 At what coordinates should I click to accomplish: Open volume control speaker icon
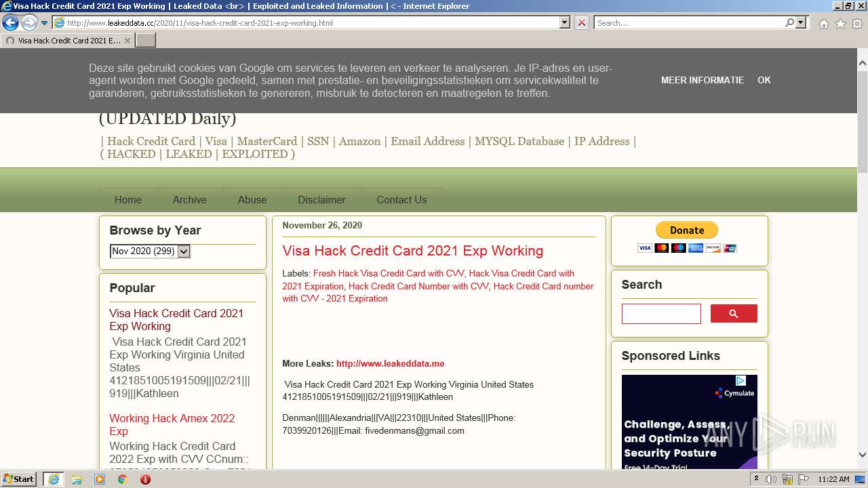[771, 479]
